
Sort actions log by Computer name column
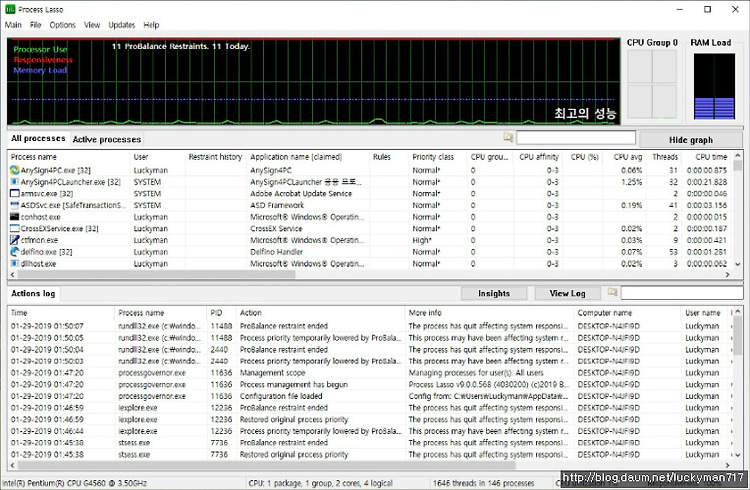pyautogui.click(x=628, y=313)
